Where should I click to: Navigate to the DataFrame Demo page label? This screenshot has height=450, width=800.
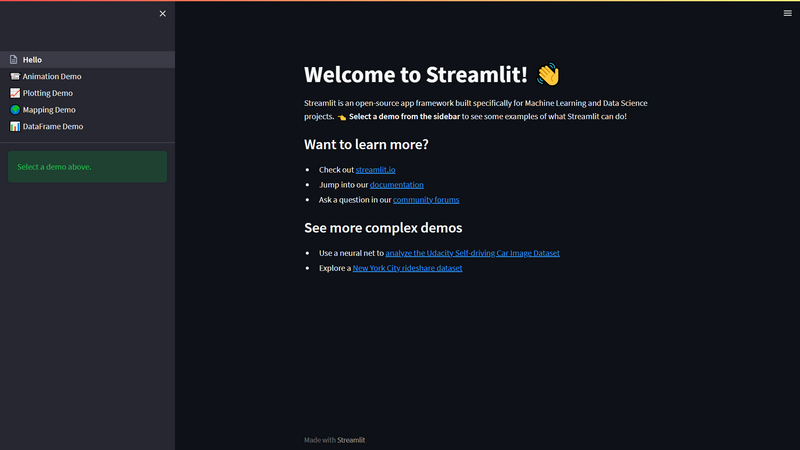pyautogui.click(x=53, y=127)
